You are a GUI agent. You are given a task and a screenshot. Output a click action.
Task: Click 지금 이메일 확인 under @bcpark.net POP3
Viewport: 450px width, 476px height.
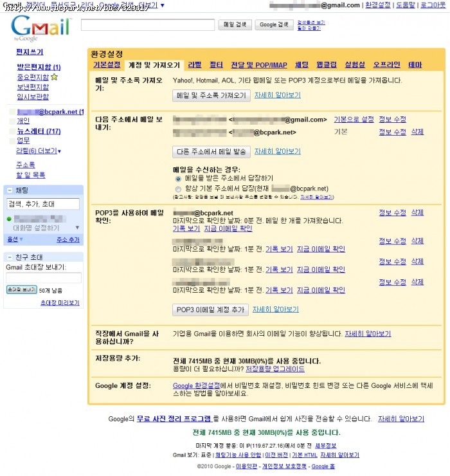(x=228, y=228)
